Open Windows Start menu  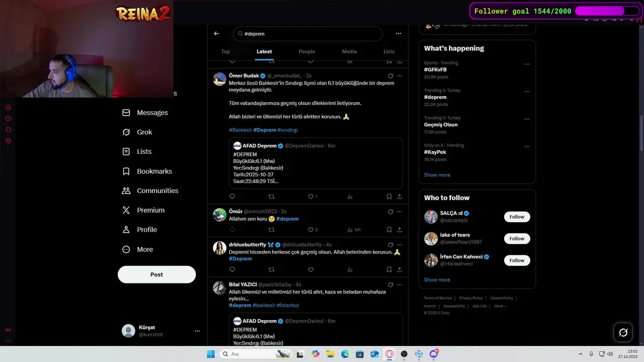211,354
